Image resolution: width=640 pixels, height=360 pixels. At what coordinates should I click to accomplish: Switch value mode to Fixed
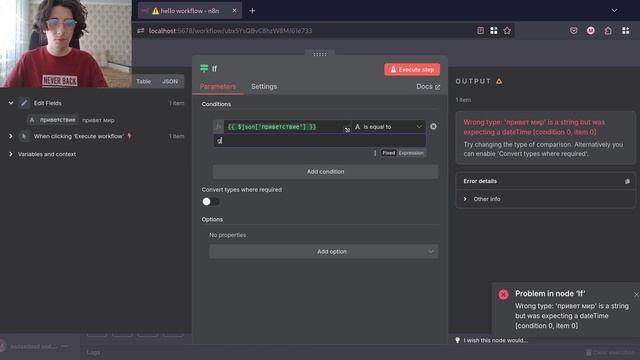click(389, 153)
